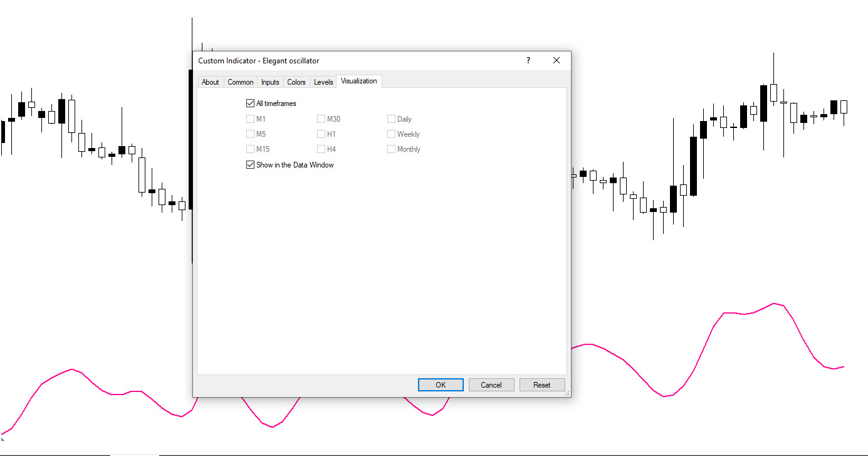Click the M30 timeframe checkbox
Screen dimensions: 868x456
321,119
